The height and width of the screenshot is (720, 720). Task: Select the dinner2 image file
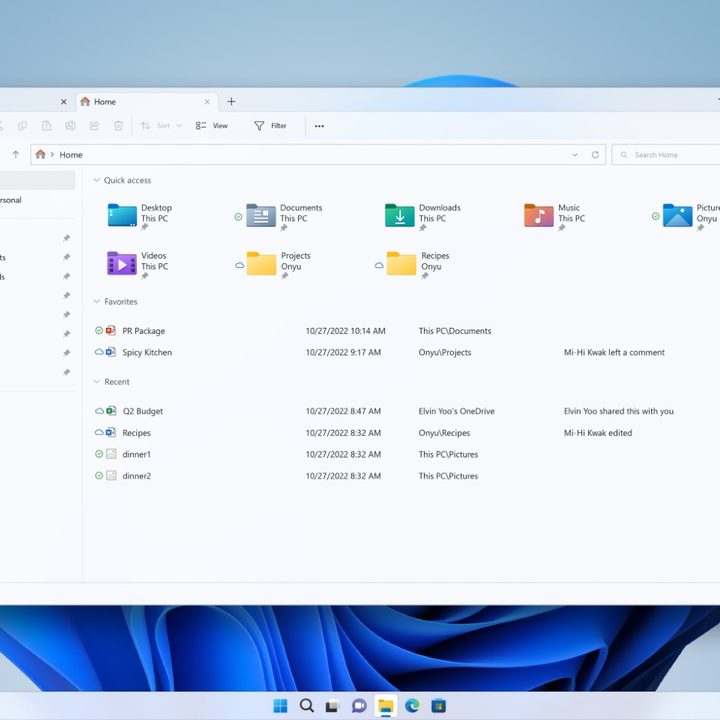click(136, 476)
